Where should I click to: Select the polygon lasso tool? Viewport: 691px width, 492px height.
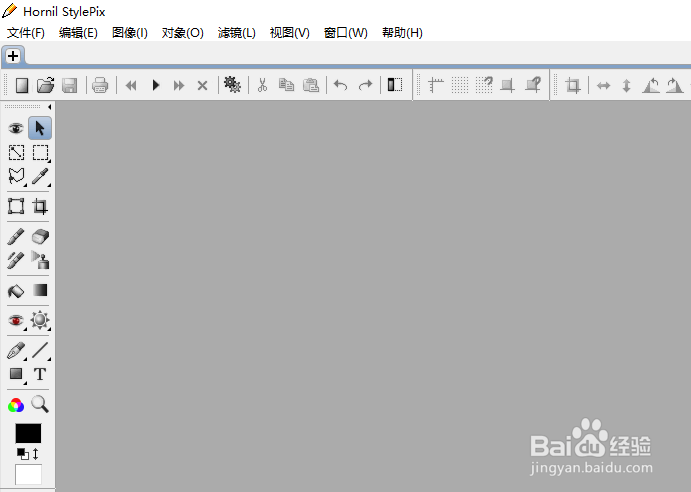[16, 176]
